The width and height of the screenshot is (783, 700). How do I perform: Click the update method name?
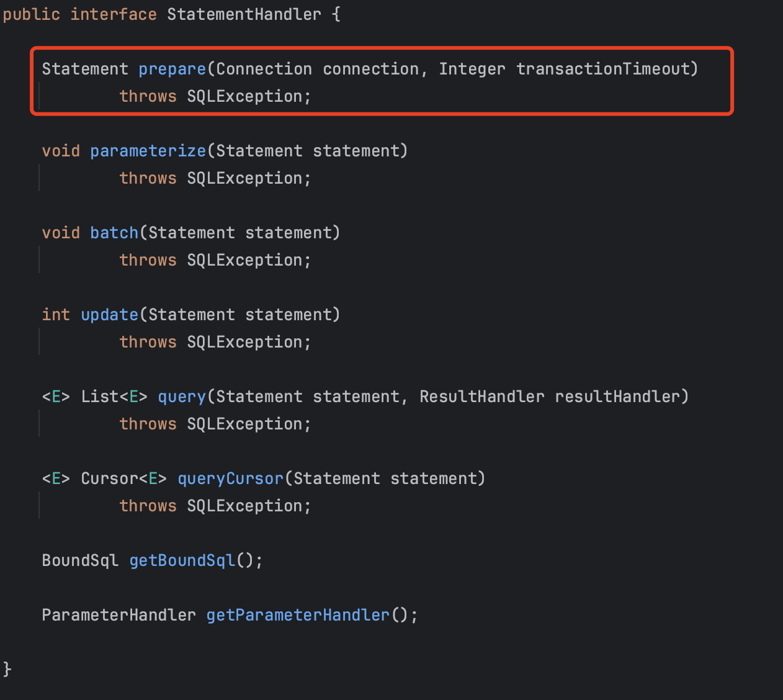click(x=110, y=315)
